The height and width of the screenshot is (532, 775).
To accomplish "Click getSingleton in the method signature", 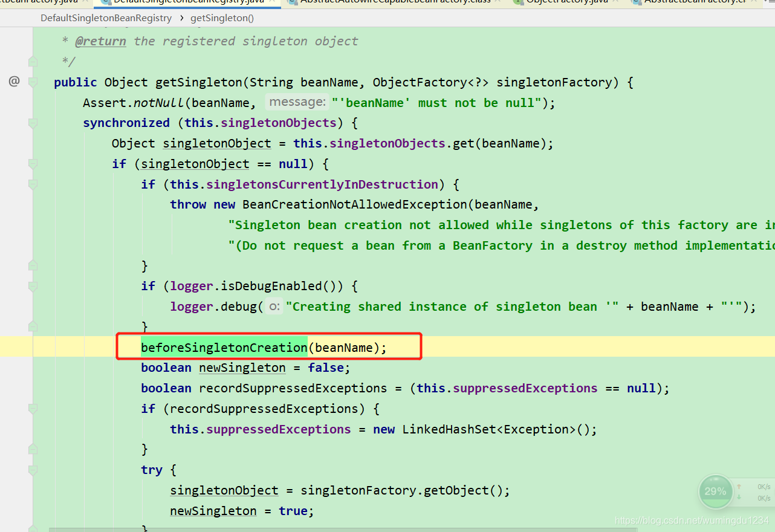I will (x=198, y=82).
